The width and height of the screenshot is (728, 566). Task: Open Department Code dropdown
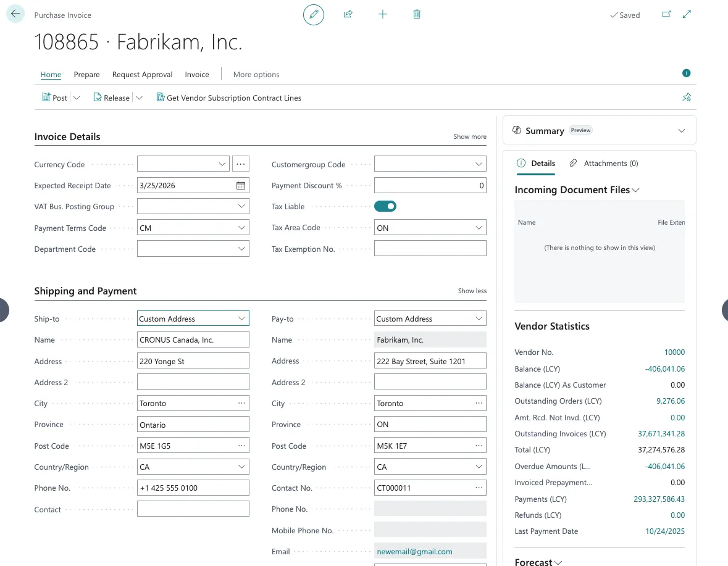click(x=241, y=249)
